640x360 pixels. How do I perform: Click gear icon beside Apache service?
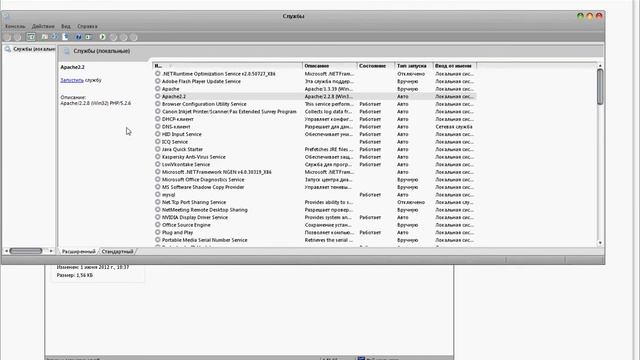point(158,89)
